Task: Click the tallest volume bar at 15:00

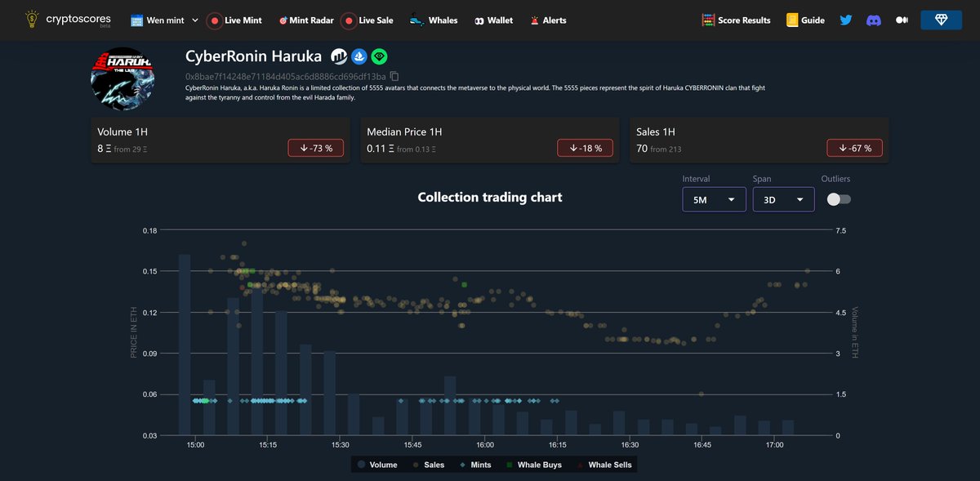Action: [x=185, y=345]
